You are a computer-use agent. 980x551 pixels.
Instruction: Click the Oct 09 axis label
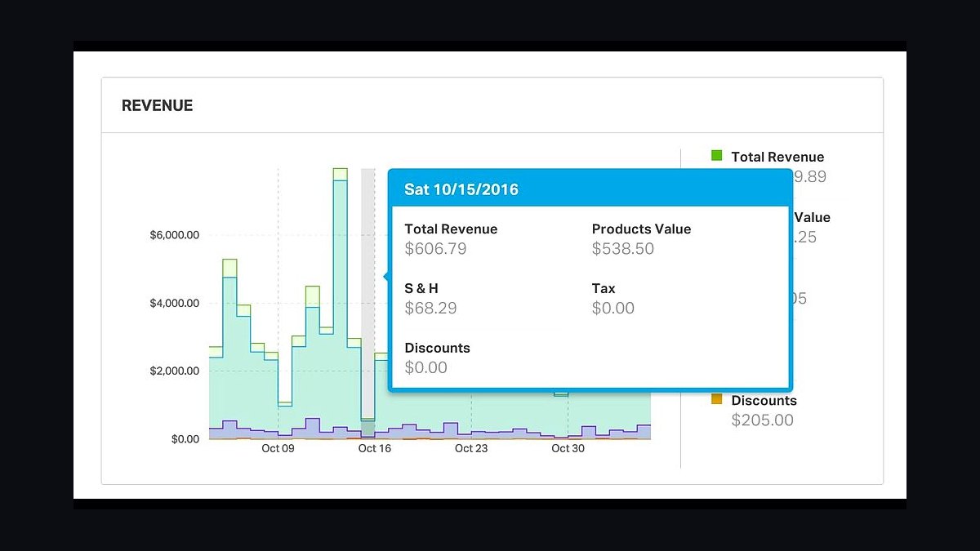[x=278, y=448]
